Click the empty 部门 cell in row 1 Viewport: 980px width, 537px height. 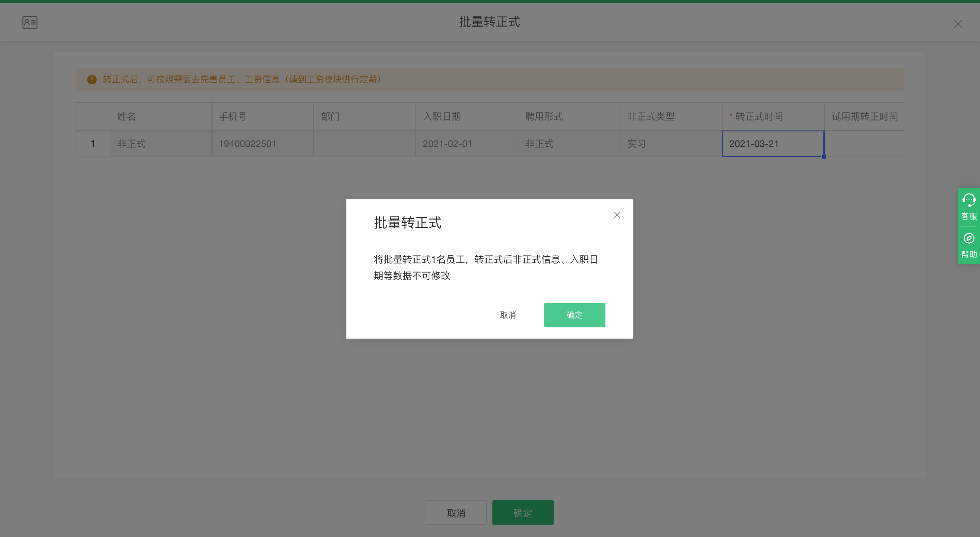364,144
